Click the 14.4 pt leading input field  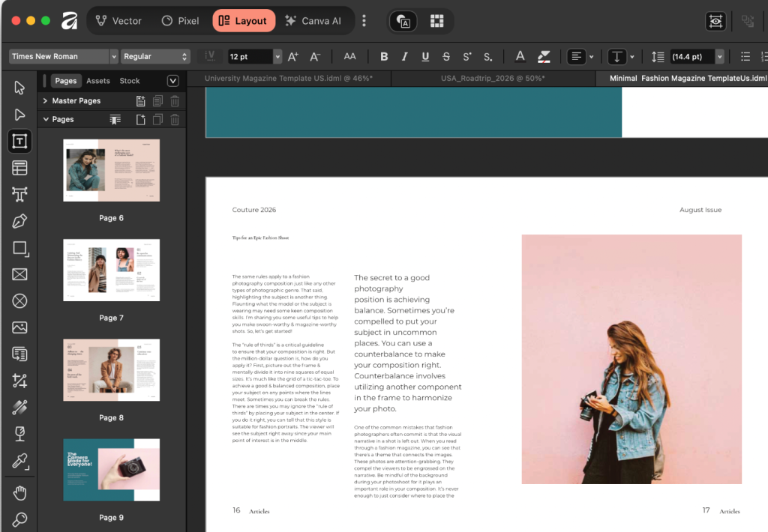692,57
